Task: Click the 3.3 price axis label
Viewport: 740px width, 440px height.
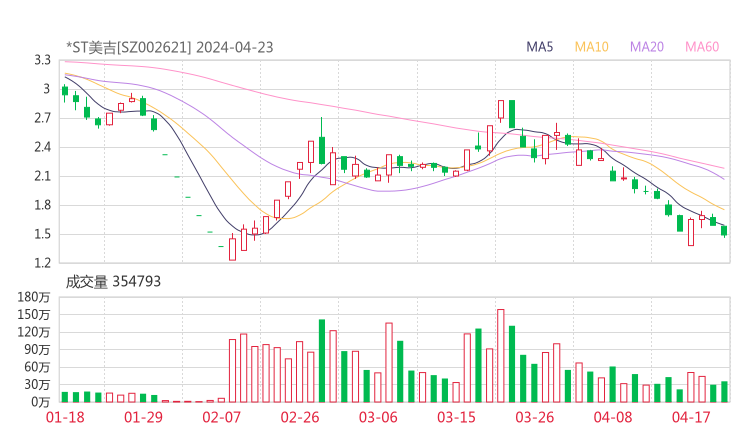Action: click(x=42, y=60)
